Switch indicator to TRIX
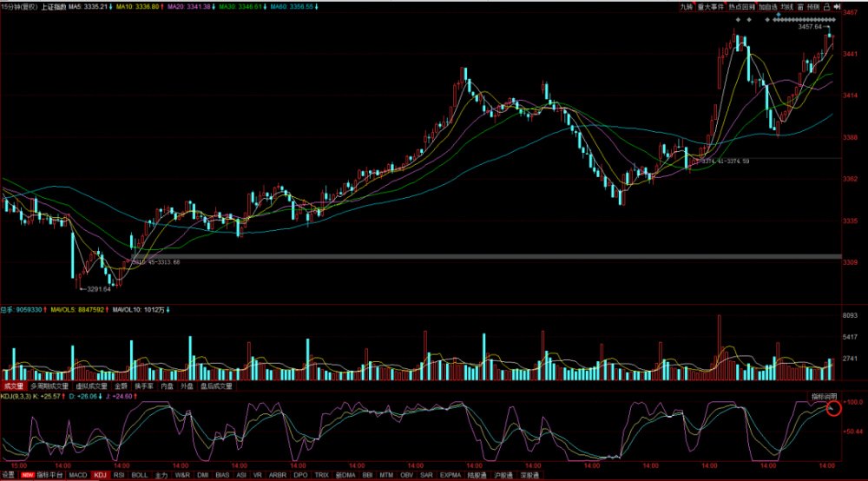Screen dimensions: 868x481 tap(322, 475)
